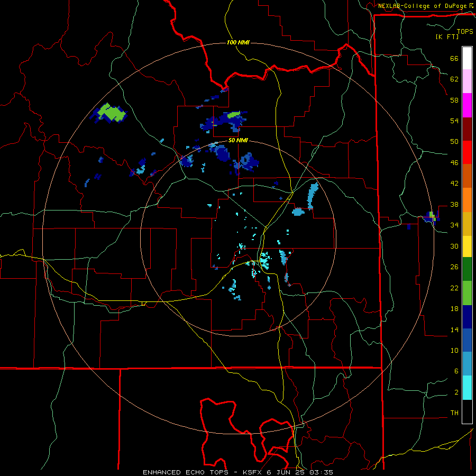Click the '38' legend value

pos(454,205)
